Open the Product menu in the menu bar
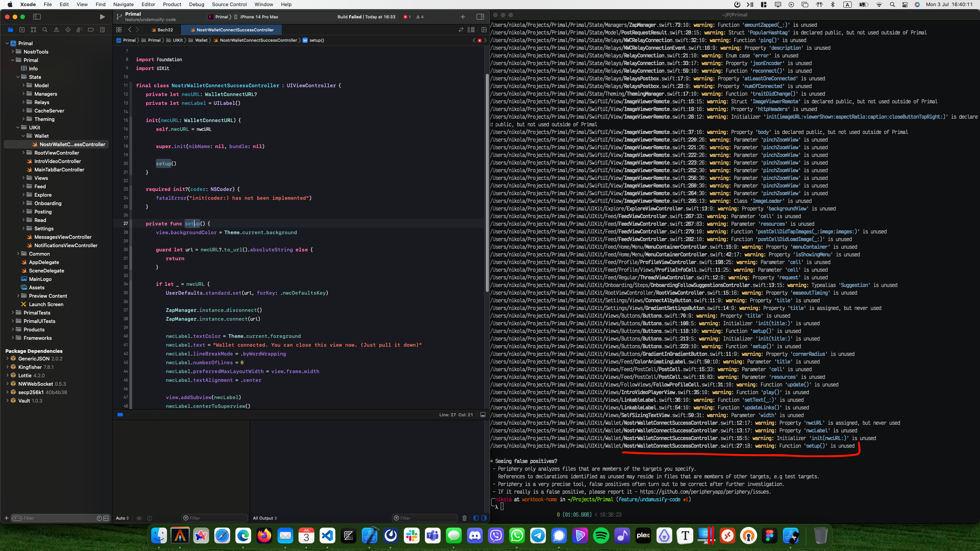Screen dimensions: 980x551 [172, 4]
